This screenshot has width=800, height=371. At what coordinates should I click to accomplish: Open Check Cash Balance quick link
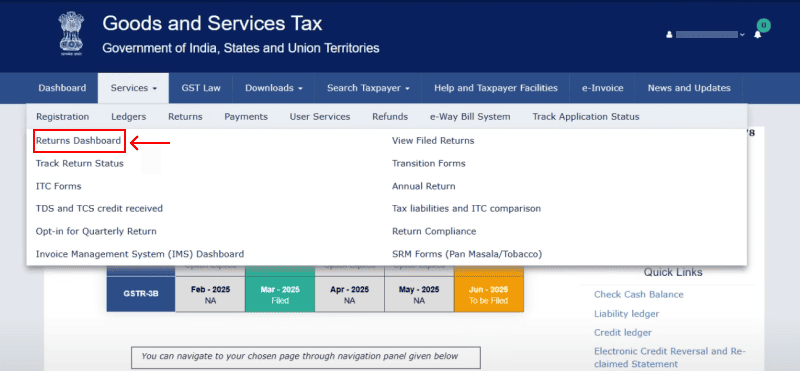[638, 294]
